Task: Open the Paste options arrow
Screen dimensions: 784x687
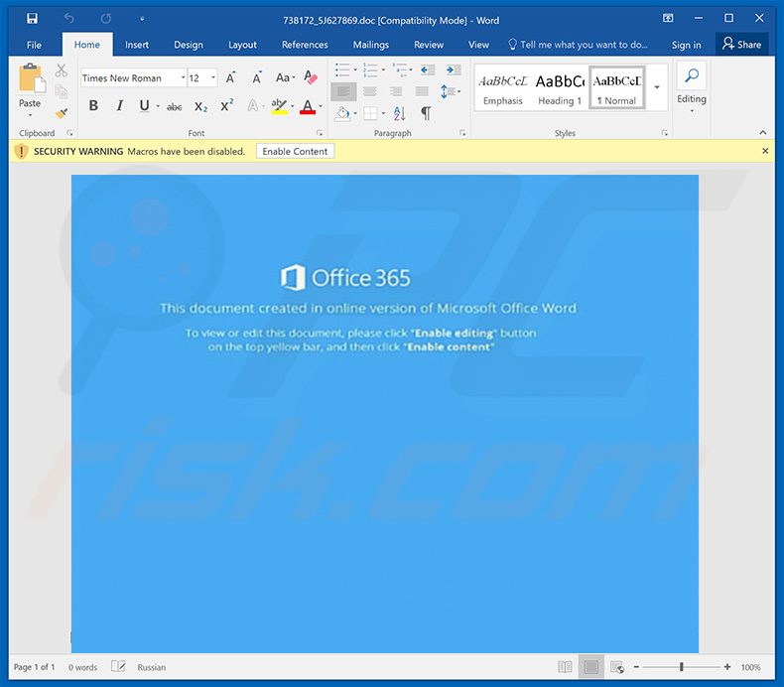Action: [x=30, y=115]
